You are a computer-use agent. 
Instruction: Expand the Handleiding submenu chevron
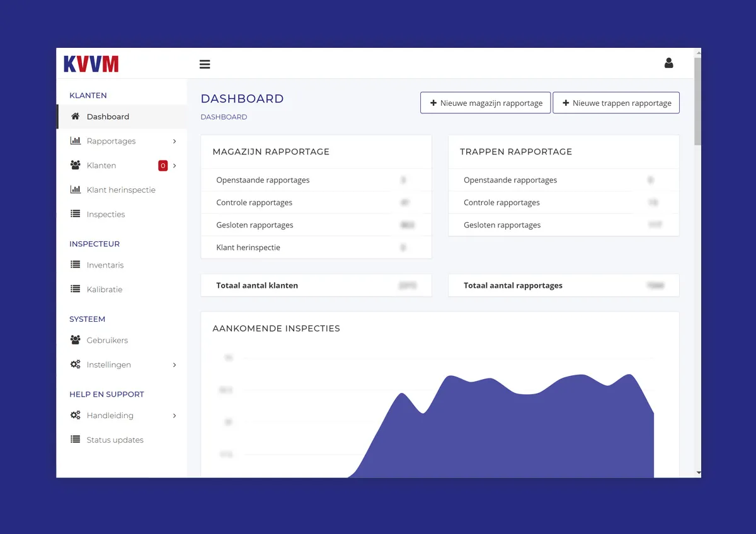[x=175, y=415]
